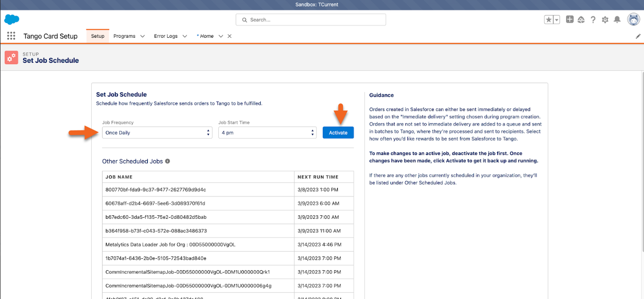The height and width of the screenshot is (299, 644).
Task: Click the Salesforce cloud logo
Action: pos(11,19)
